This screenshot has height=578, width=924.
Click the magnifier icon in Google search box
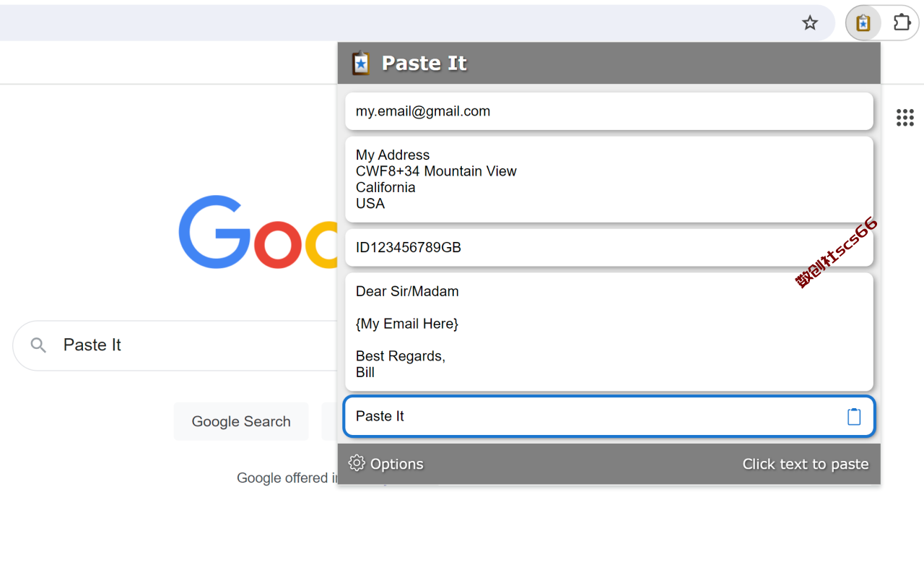(x=38, y=345)
